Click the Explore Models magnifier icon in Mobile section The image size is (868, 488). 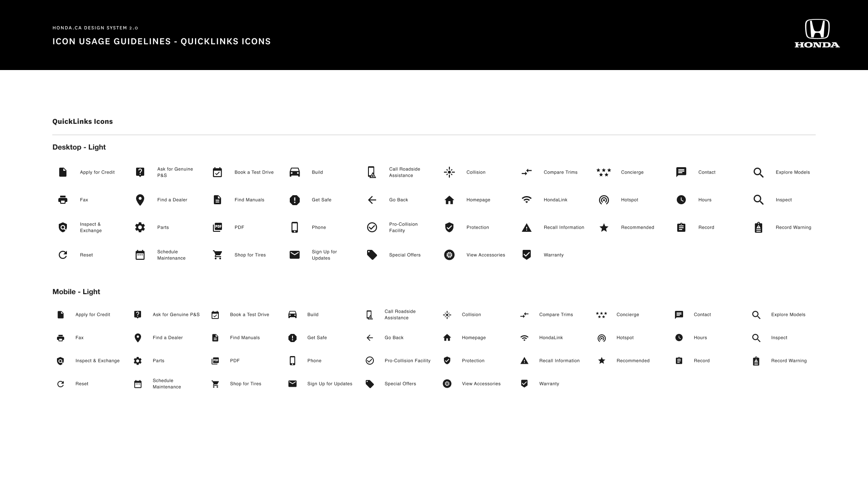(756, 315)
